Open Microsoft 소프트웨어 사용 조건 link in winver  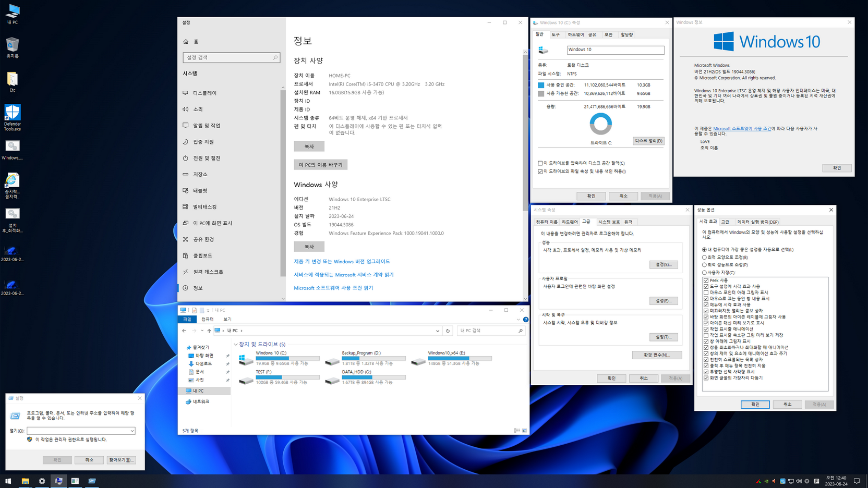tap(742, 128)
